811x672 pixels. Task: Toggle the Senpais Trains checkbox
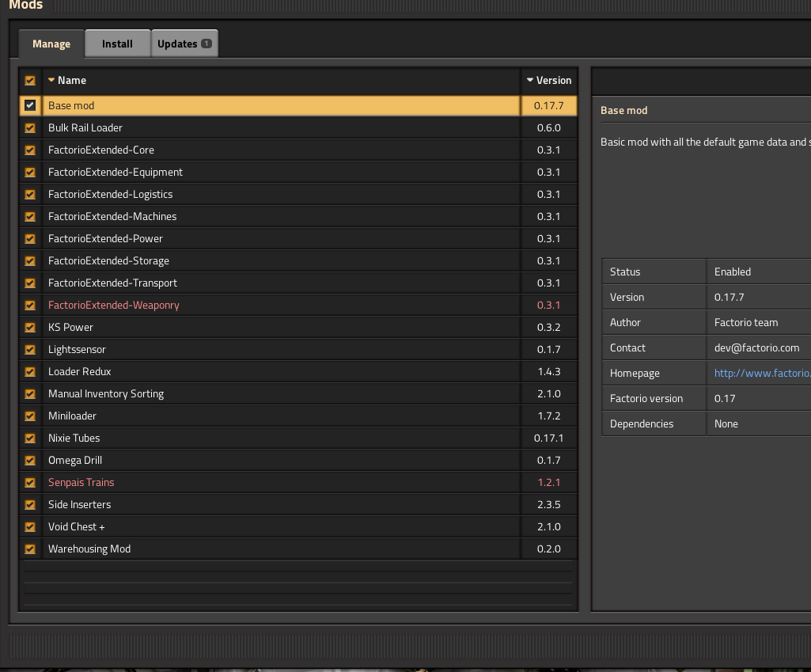click(30, 483)
